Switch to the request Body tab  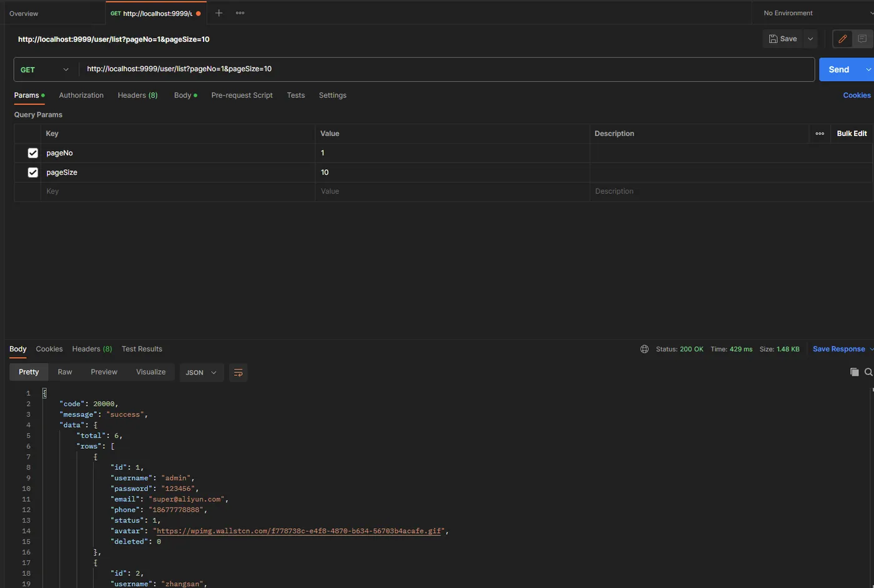pos(185,96)
